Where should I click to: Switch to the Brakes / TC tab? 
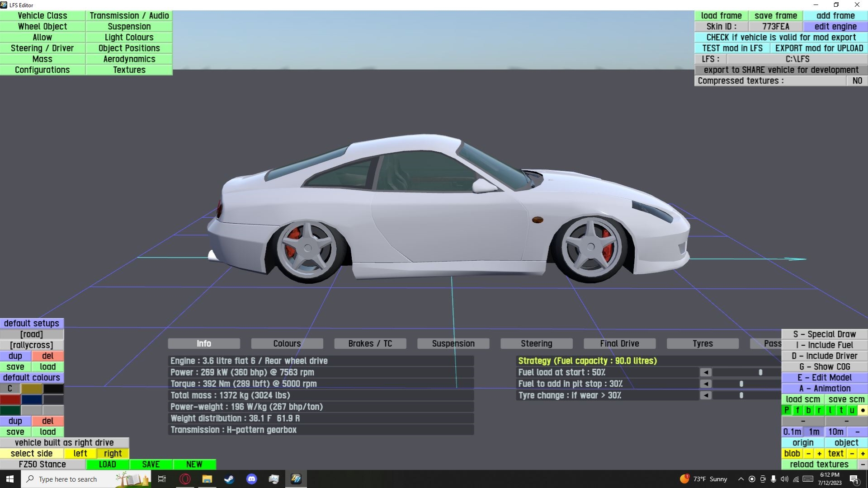click(370, 344)
